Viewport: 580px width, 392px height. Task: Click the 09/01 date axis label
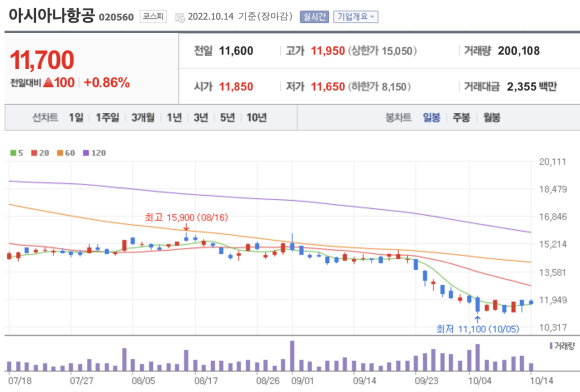302,381
